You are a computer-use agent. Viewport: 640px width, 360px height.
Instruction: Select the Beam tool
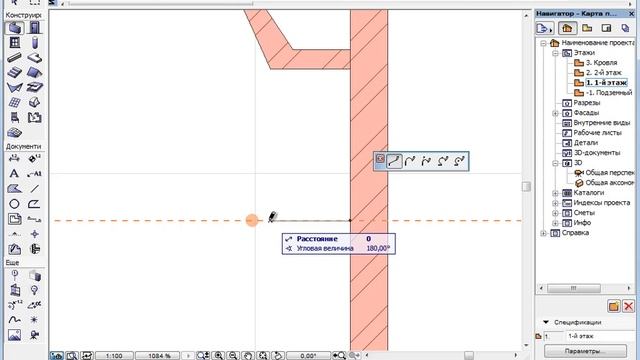coord(15,58)
